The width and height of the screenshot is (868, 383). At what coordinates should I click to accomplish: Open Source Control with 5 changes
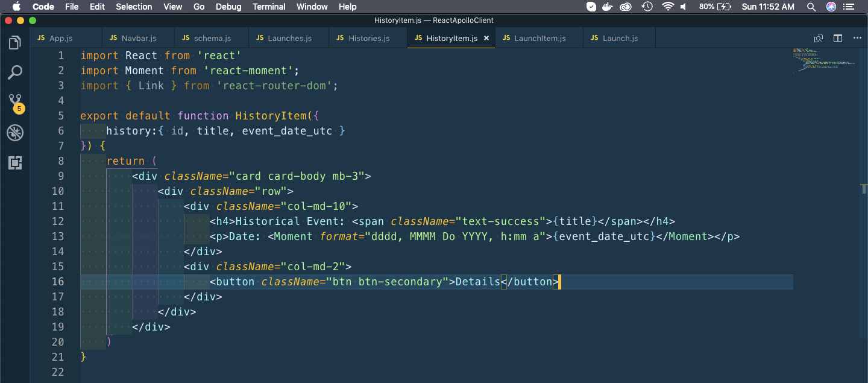(x=15, y=103)
